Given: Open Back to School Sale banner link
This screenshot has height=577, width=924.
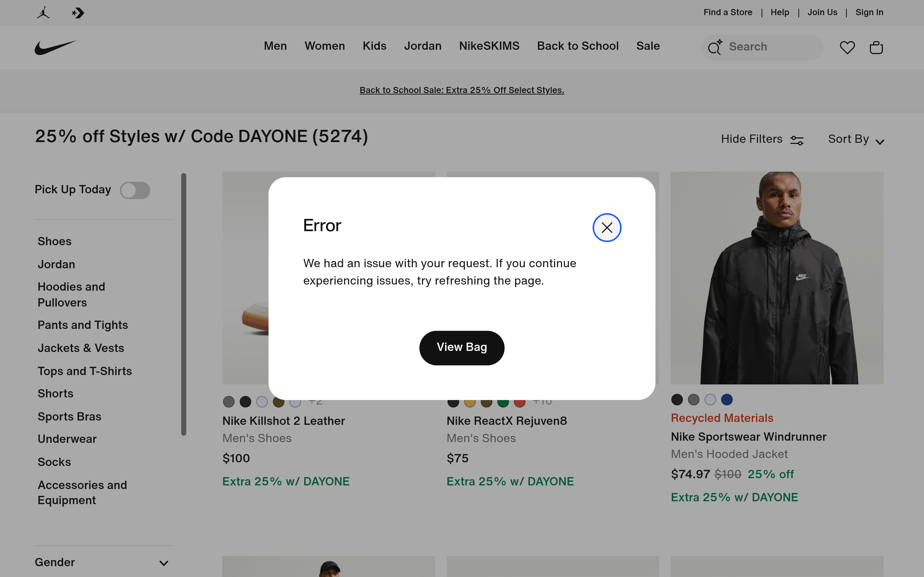Looking at the screenshot, I should click(x=462, y=90).
